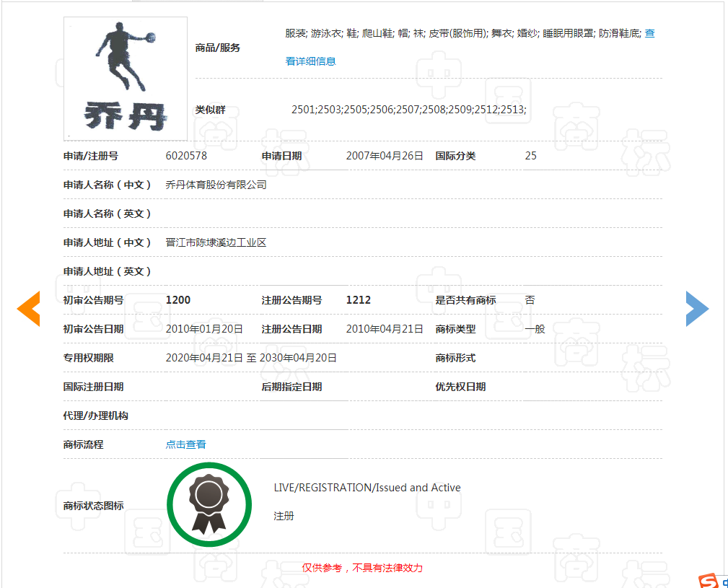Screen dimensions: 728x588
Task: Click the 商标状态图标 label
Action: coord(93,506)
